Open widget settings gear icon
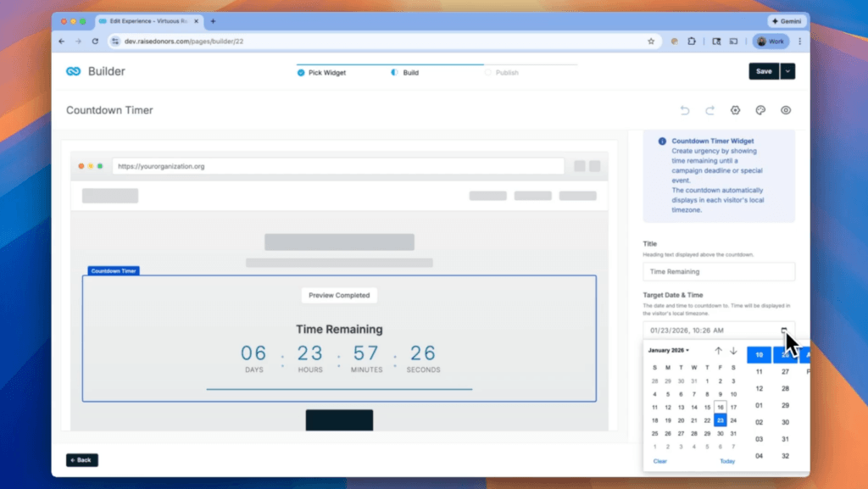The width and height of the screenshot is (868, 489). tap(735, 110)
